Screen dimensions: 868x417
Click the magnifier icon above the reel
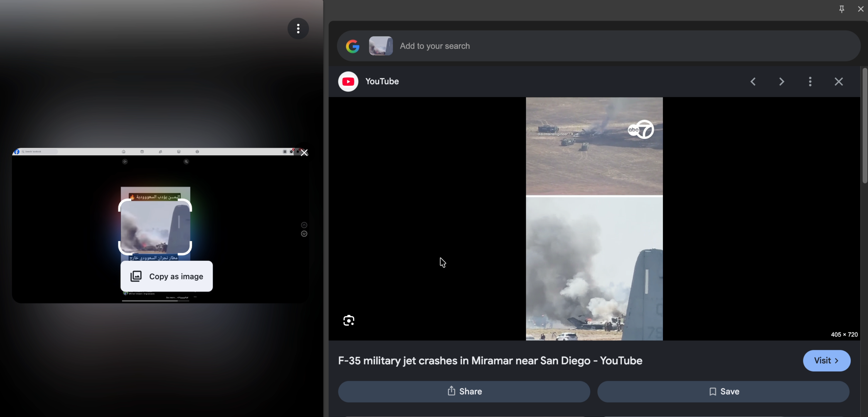[186, 162]
